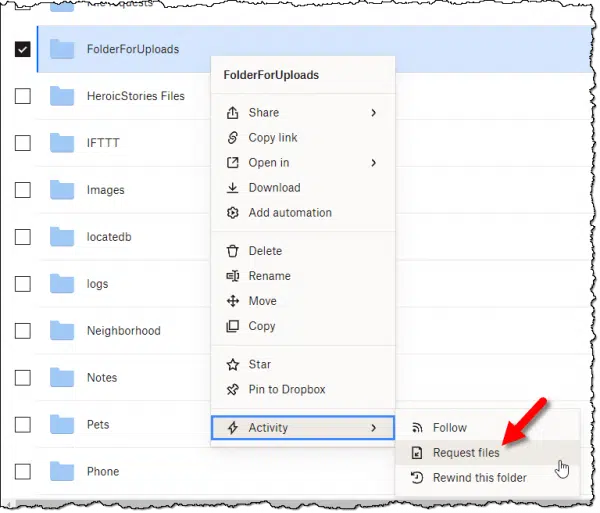The image size is (600, 513).
Task: Click the Images folder icon
Action: [62, 190]
